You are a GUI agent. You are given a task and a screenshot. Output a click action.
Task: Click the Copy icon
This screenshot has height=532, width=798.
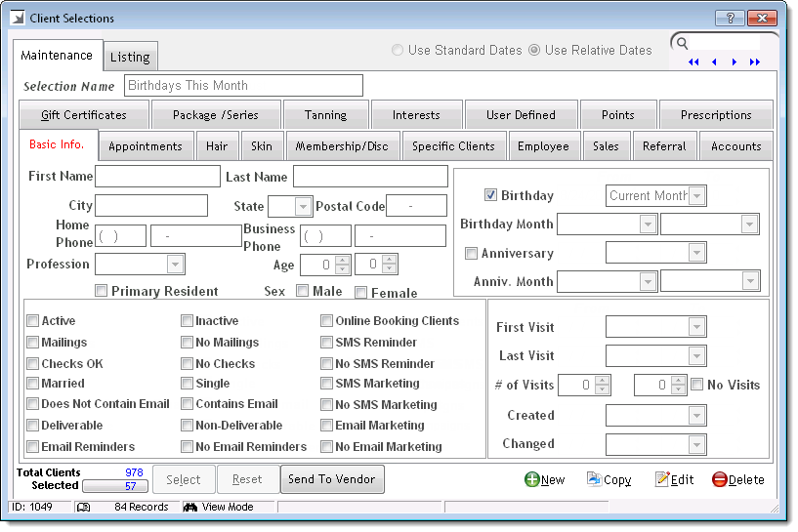click(x=594, y=479)
